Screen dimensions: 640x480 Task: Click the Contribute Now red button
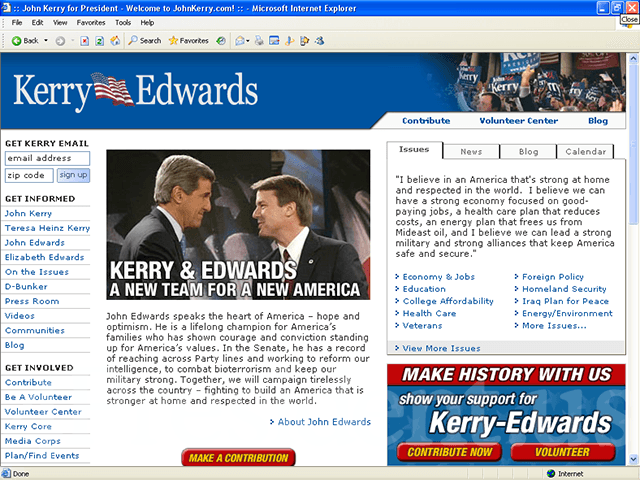click(449, 452)
